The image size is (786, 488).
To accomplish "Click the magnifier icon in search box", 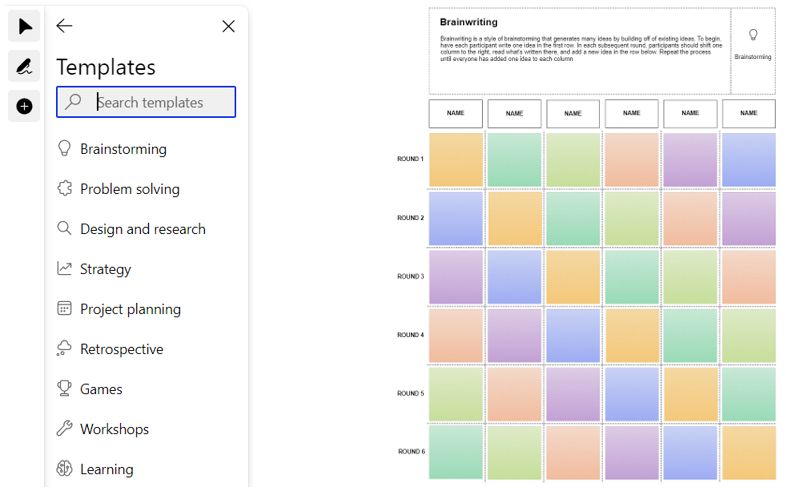I will (x=74, y=102).
